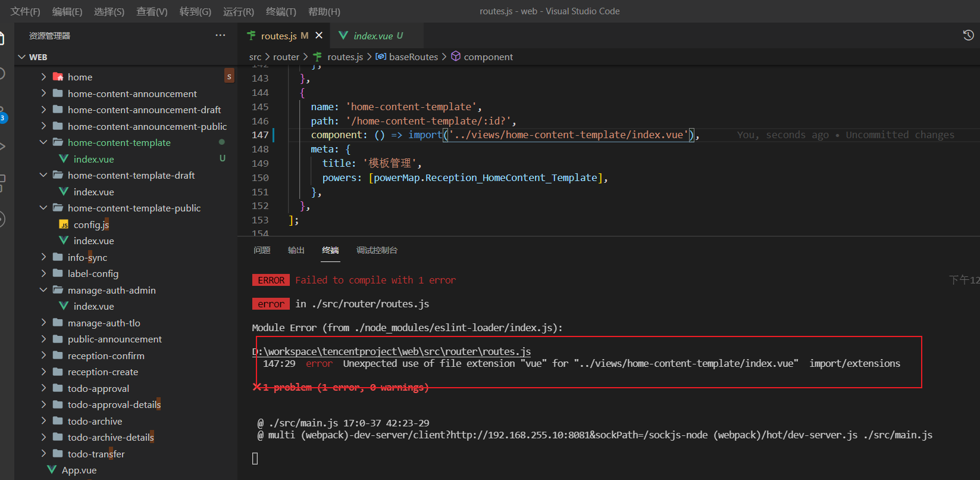Collapse the home-content-template-public folder
This screenshot has width=980, height=480.
coord(43,208)
